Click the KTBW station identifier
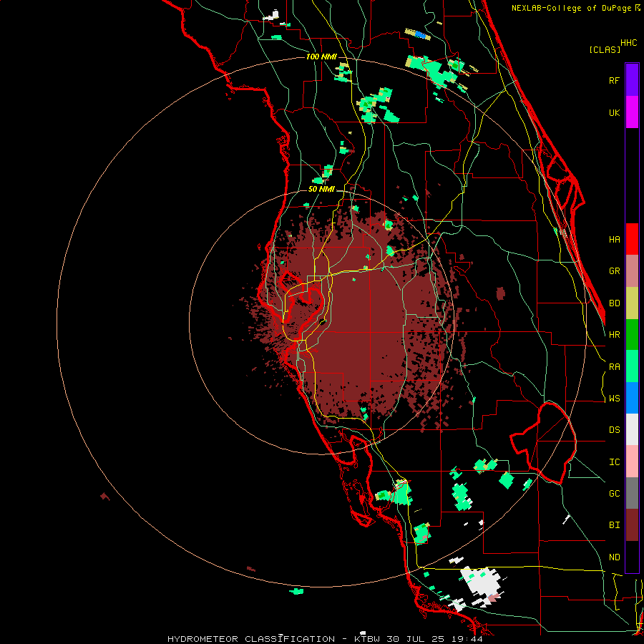644x644 pixels. (368, 639)
